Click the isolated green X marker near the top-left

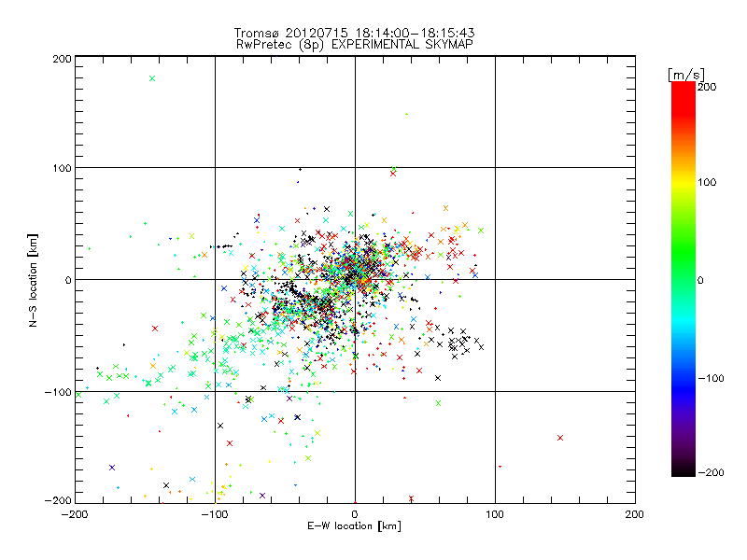tap(152, 78)
